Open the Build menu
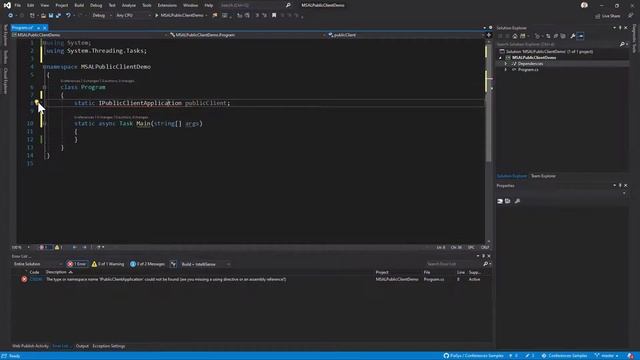Viewport: 640px width, 360px height. pyautogui.click(x=79, y=5)
